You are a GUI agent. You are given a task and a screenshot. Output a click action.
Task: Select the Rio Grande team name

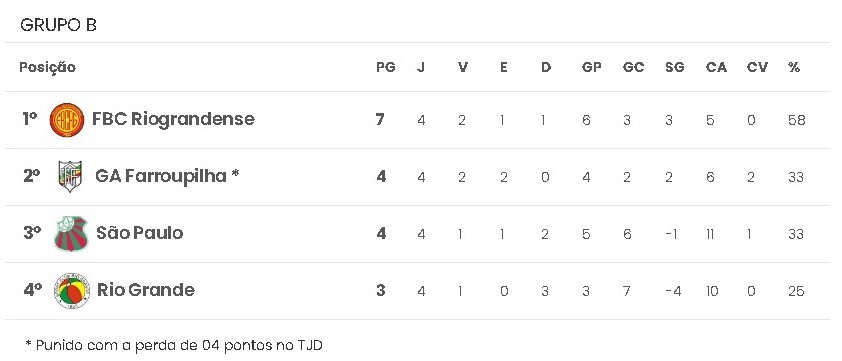click(x=146, y=290)
